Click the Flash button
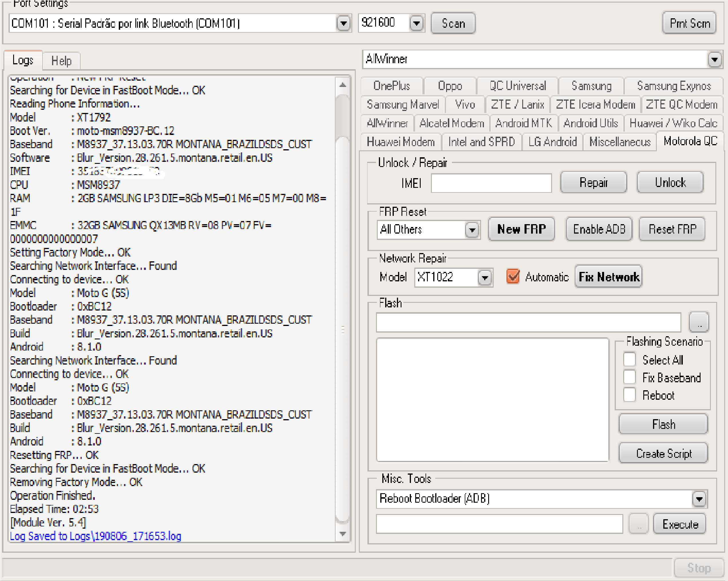Image resolution: width=728 pixels, height=581 pixels. tap(664, 424)
